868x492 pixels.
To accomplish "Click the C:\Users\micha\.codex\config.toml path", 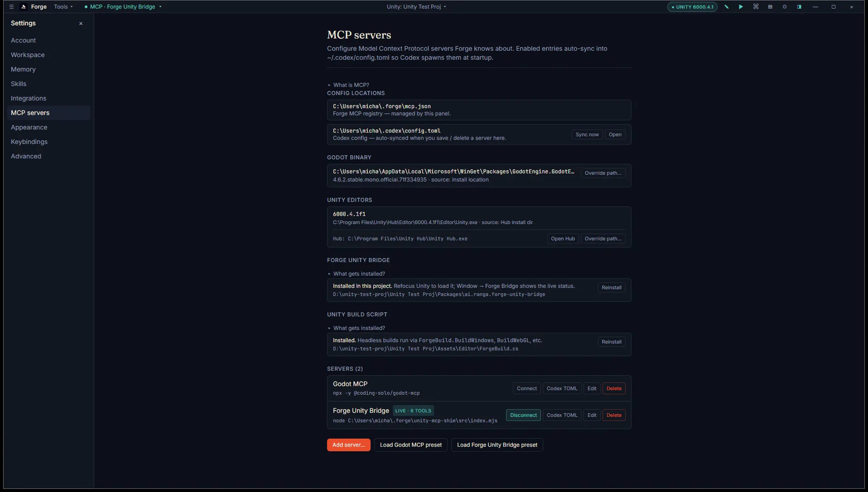I will [387, 131].
